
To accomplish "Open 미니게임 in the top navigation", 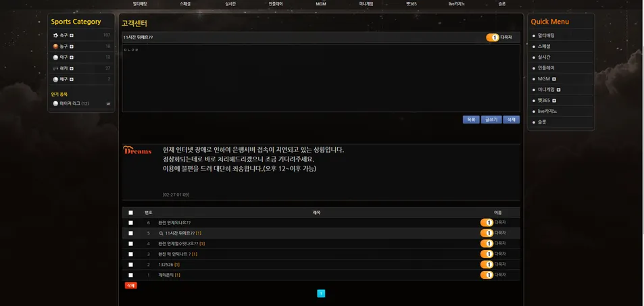I will [x=366, y=3].
